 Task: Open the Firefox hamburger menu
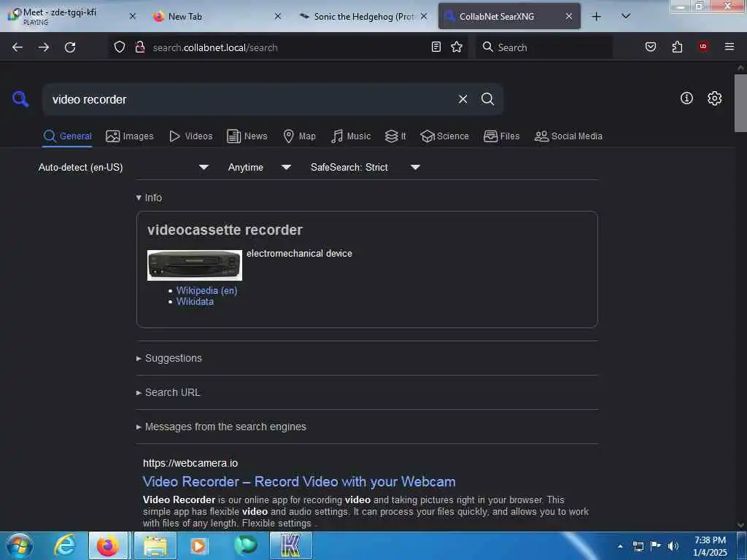pos(729,46)
